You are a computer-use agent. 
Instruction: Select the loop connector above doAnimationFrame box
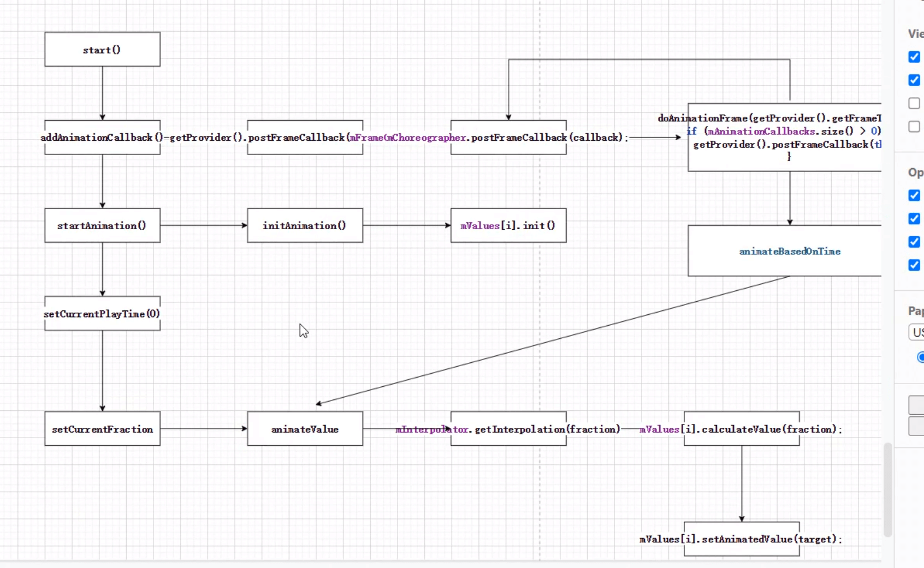649,59
